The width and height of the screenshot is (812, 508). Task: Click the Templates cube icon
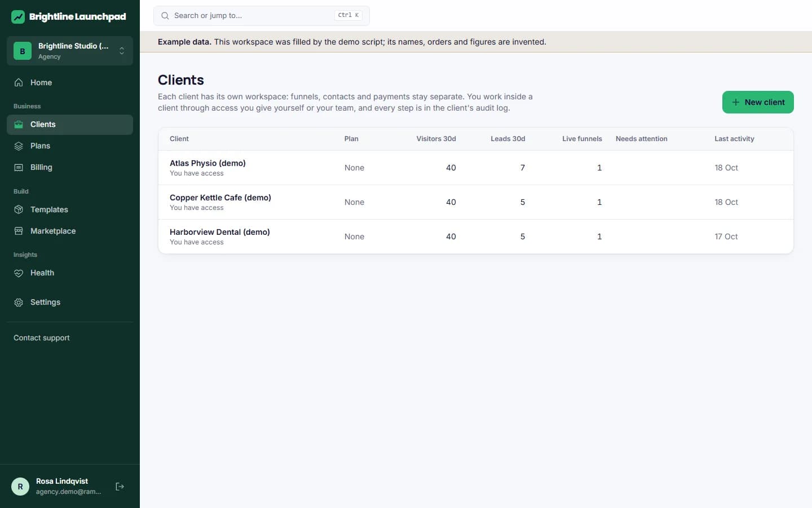[19, 210]
